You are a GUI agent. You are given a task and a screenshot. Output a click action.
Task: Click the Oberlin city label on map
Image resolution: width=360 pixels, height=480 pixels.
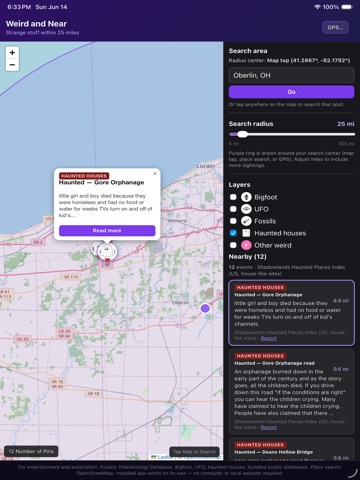181,303
